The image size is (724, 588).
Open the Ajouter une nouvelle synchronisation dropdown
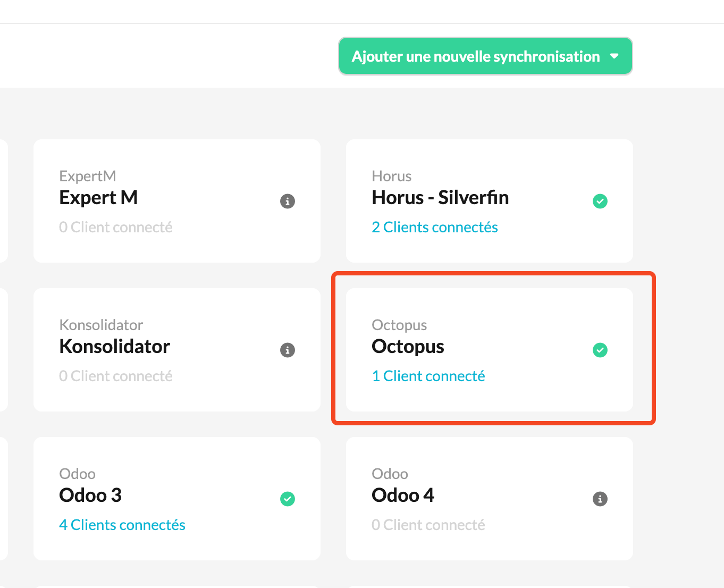click(x=485, y=56)
